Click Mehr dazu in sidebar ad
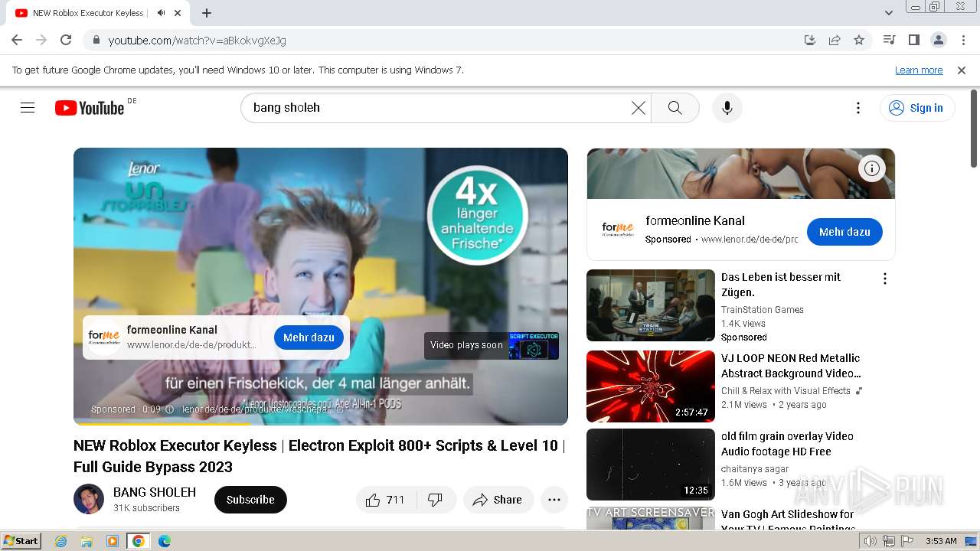Viewport: 980px width, 551px height. (844, 232)
